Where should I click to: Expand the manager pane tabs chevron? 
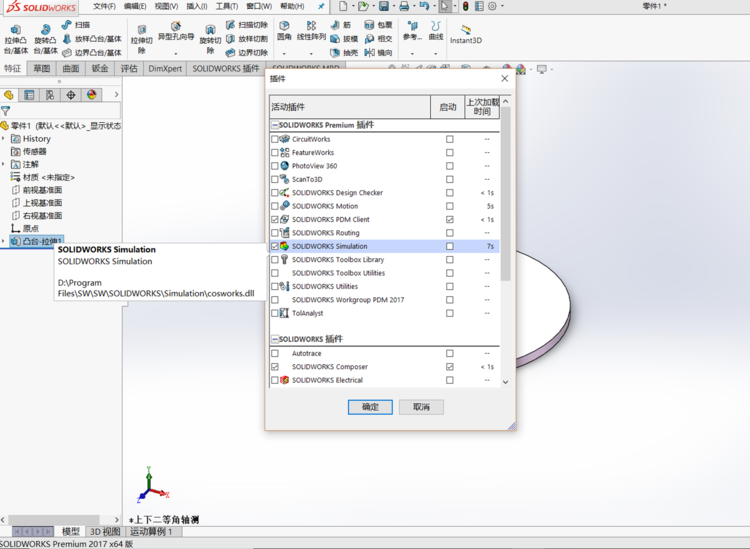point(116,95)
